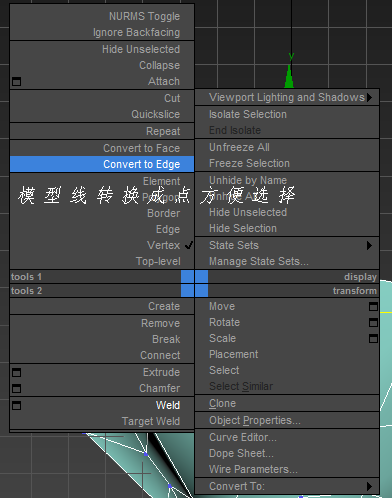This screenshot has height=498, width=392.
Task: Click blue quad square beside tools 1
Action: 187,277
